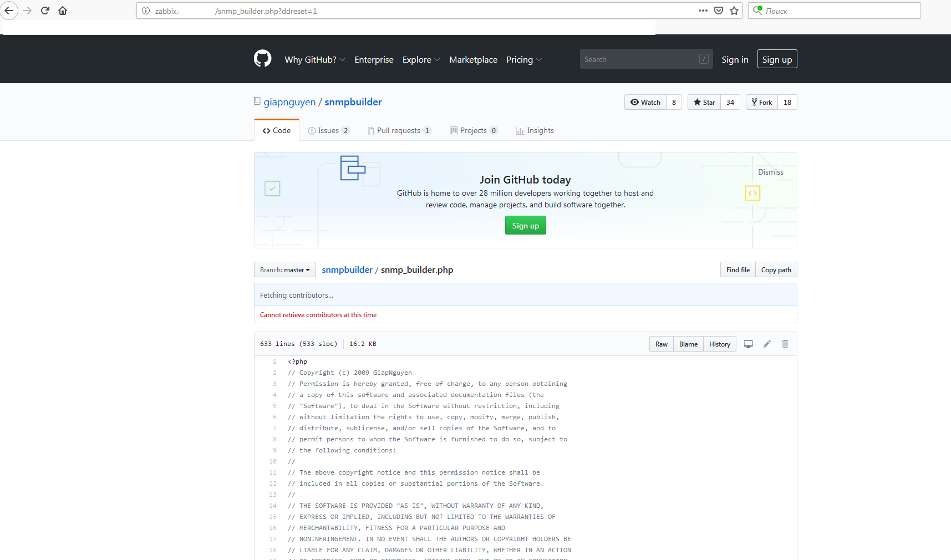Click the Copy path button
Screen dimensions: 951x560
click(776, 269)
